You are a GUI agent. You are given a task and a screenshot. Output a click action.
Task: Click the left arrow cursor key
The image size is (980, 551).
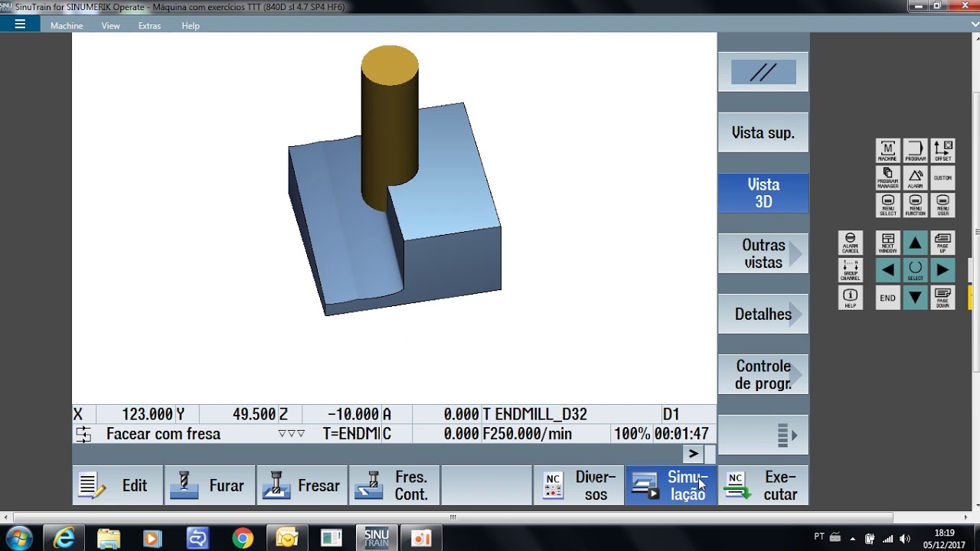click(x=887, y=270)
